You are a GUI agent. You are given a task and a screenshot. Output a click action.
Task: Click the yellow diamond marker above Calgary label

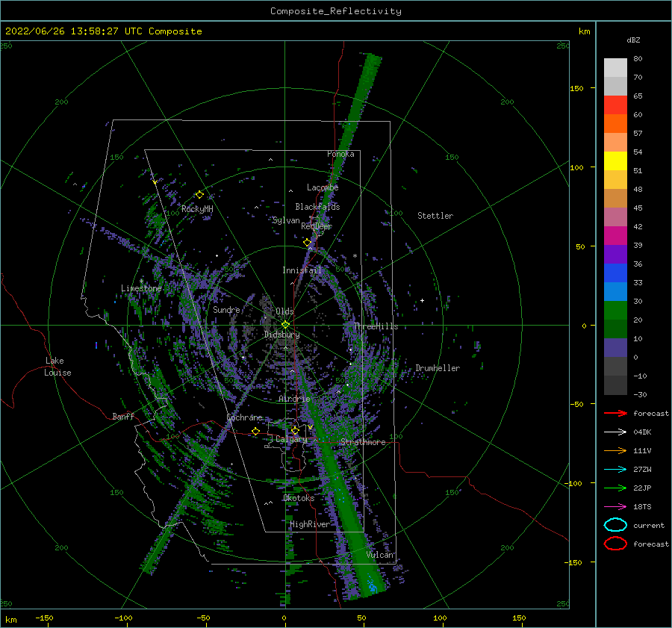click(x=295, y=430)
